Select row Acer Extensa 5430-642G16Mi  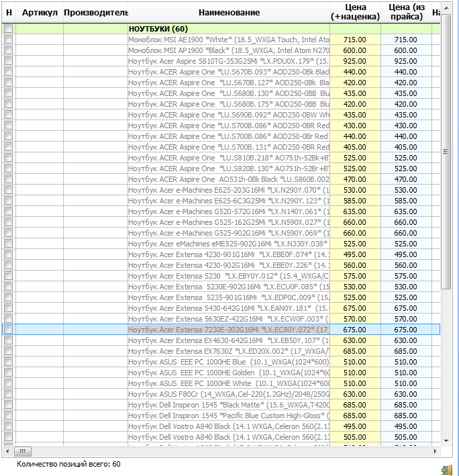coord(221,307)
